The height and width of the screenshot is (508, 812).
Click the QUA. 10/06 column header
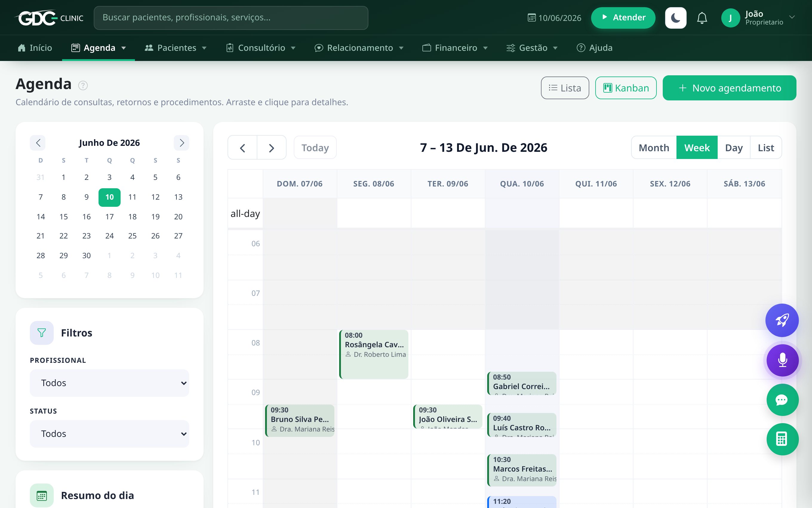point(522,184)
